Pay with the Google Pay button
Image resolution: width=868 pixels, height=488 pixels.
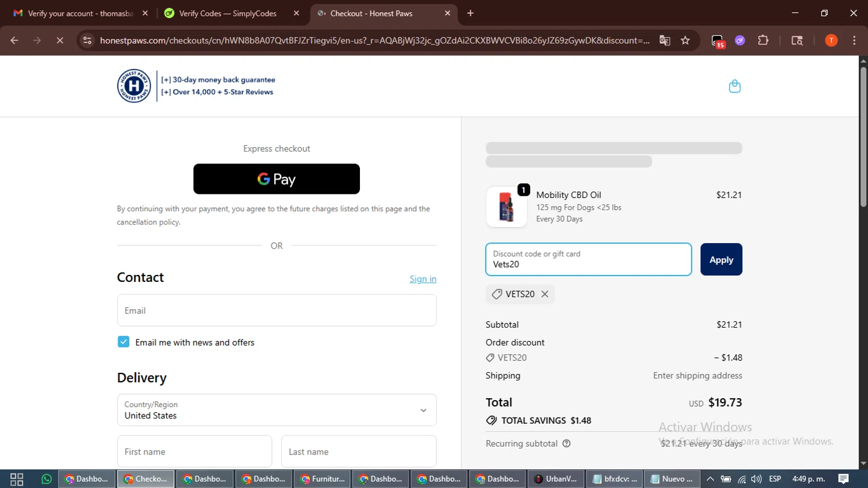pyautogui.click(x=277, y=179)
